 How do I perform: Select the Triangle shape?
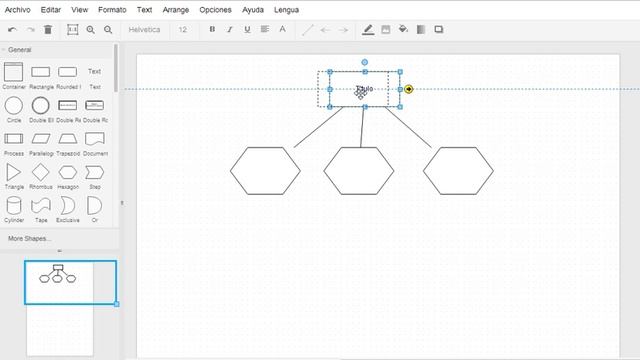click(13, 172)
